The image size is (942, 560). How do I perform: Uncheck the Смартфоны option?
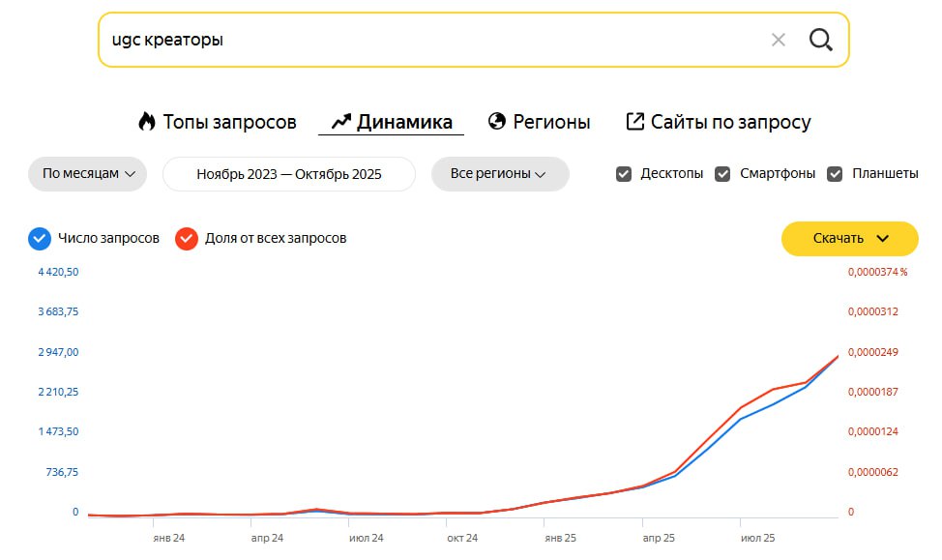click(722, 173)
